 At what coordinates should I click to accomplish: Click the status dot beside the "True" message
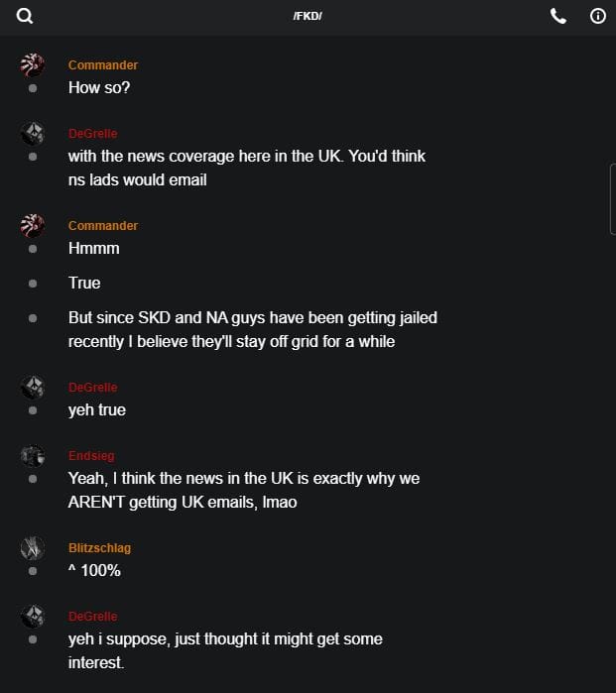click(33, 284)
